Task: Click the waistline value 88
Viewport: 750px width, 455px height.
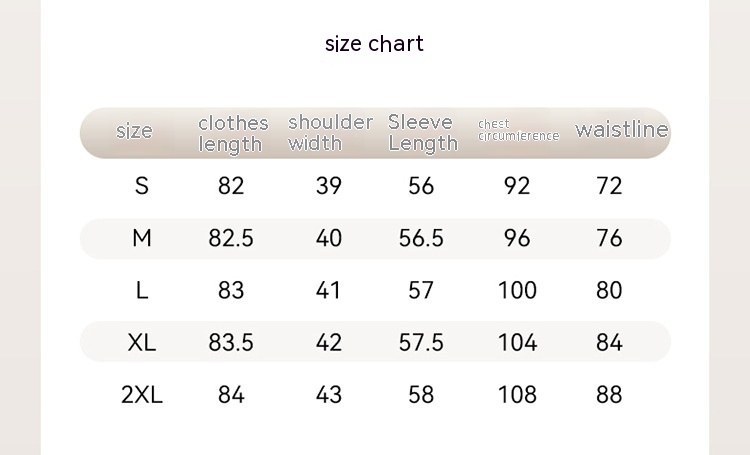Action: coord(609,394)
